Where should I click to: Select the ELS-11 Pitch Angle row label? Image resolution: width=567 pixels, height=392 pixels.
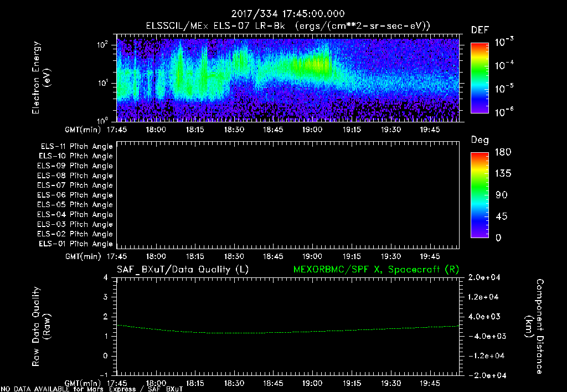pyautogui.click(x=76, y=147)
